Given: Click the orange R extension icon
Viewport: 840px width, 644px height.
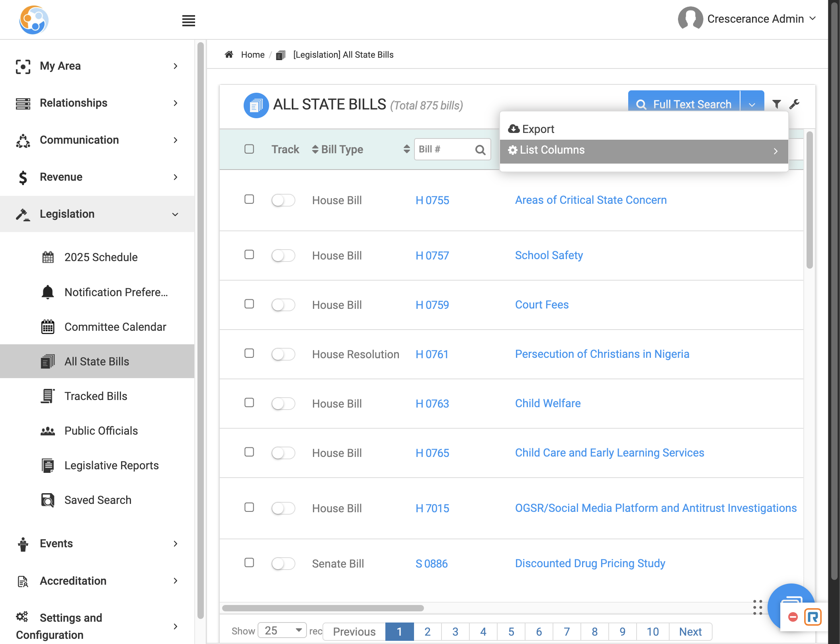Looking at the screenshot, I should [813, 617].
